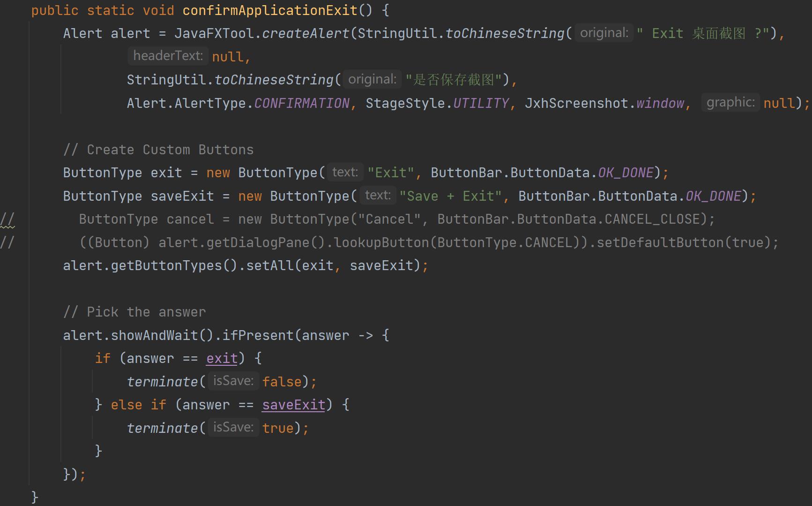Click the 'isSave:' hint before true

point(233,427)
